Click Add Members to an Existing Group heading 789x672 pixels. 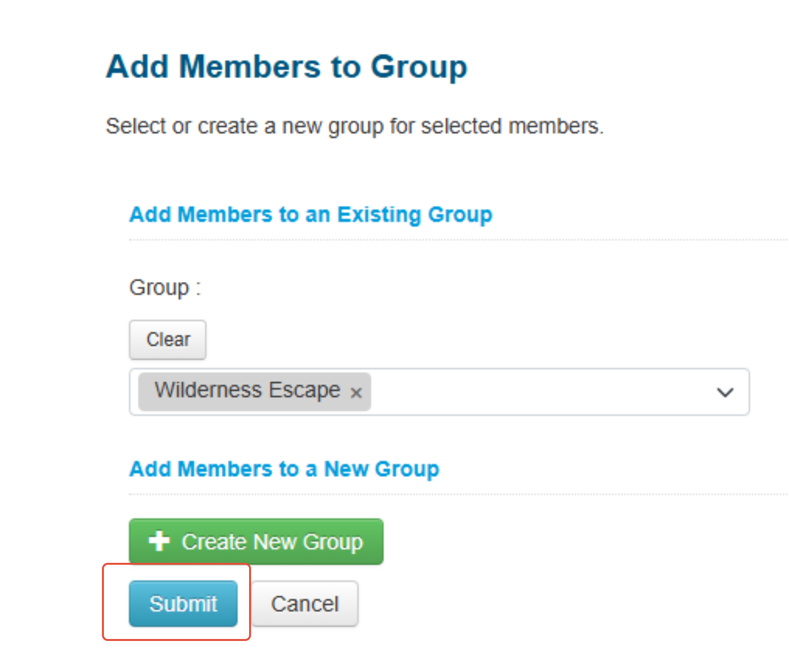pos(311,215)
